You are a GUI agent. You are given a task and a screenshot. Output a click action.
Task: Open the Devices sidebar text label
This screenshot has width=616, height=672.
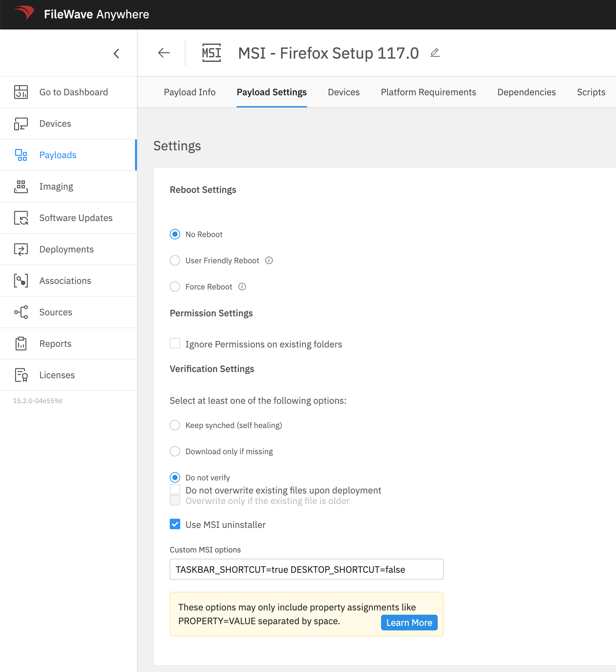(x=55, y=124)
